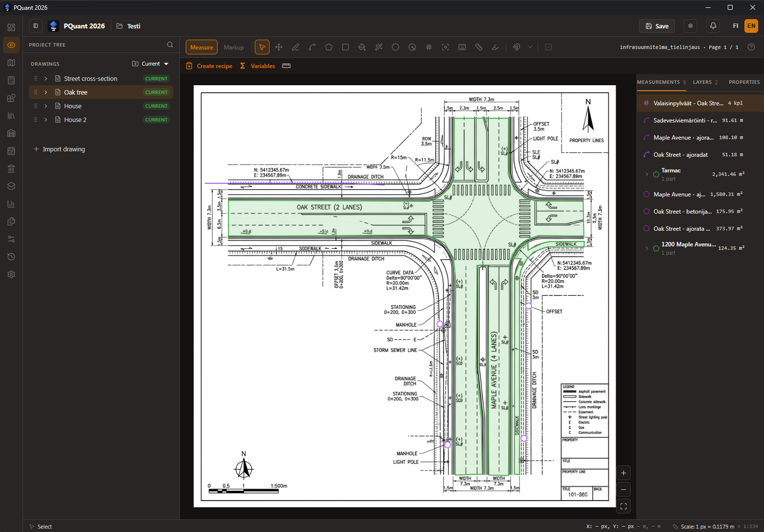Click the ruler icon beside Variables

(x=287, y=66)
